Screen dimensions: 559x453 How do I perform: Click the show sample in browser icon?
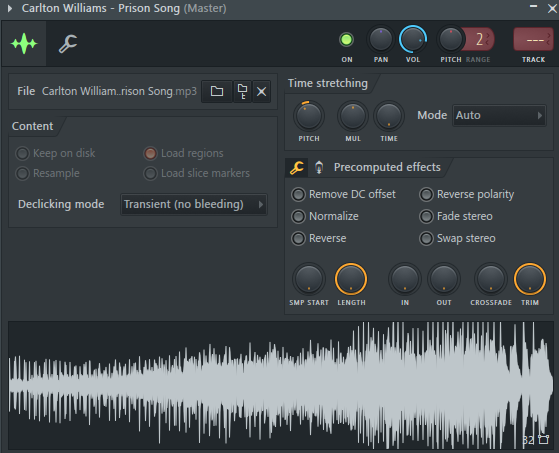click(242, 92)
